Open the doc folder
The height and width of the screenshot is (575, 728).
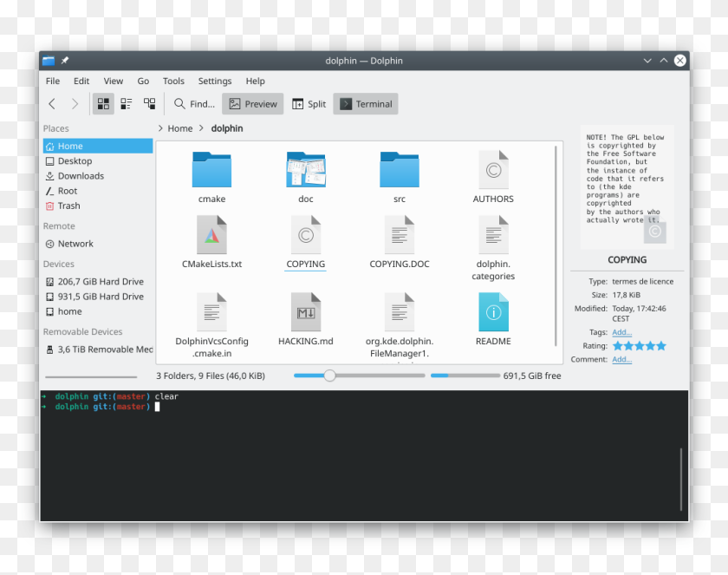click(305, 170)
